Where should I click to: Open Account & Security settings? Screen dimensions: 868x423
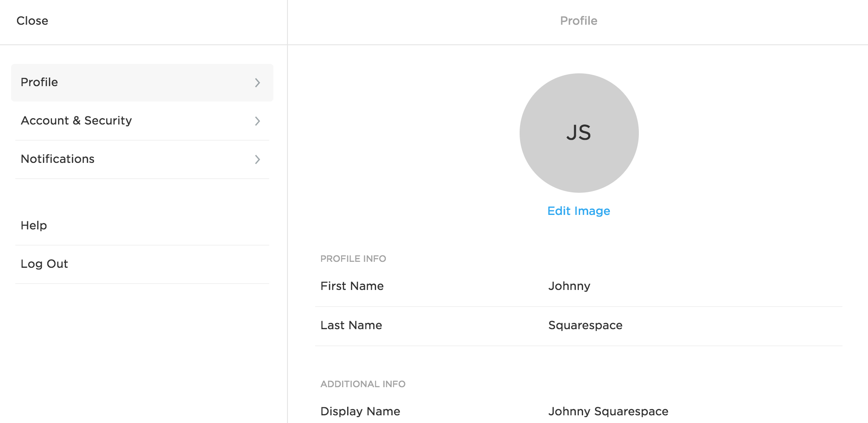[x=76, y=121]
